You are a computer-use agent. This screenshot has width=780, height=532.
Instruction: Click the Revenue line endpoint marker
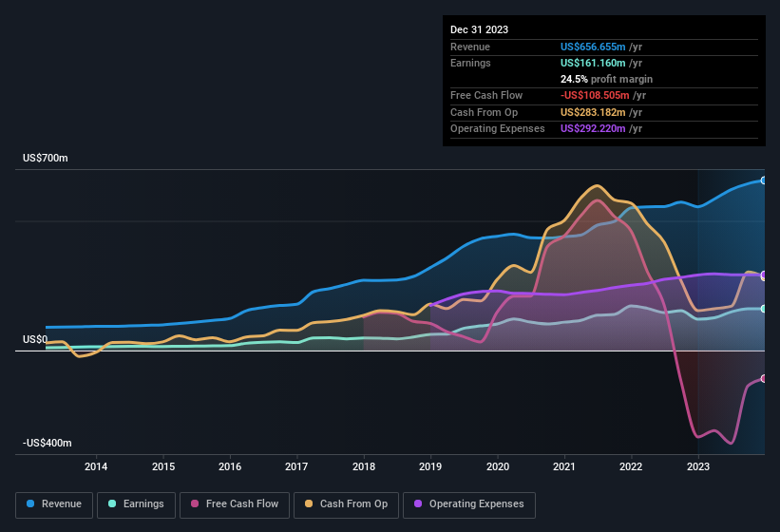[x=764, y=180]
